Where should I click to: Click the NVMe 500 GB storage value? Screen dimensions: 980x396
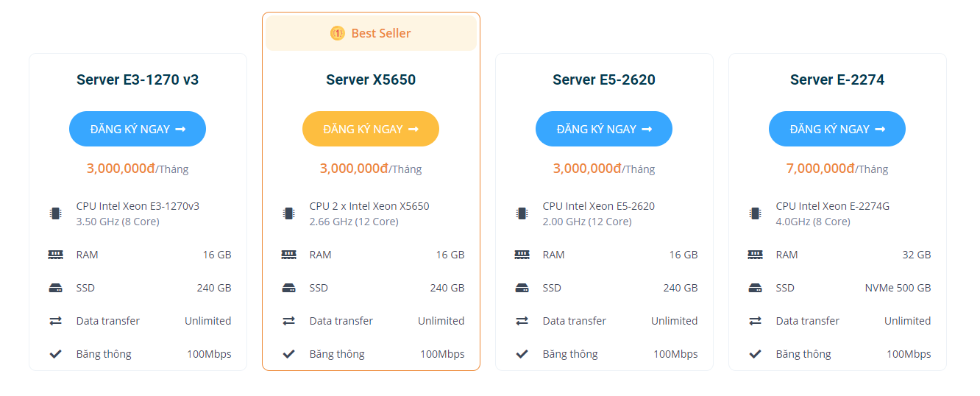[898, 288]
